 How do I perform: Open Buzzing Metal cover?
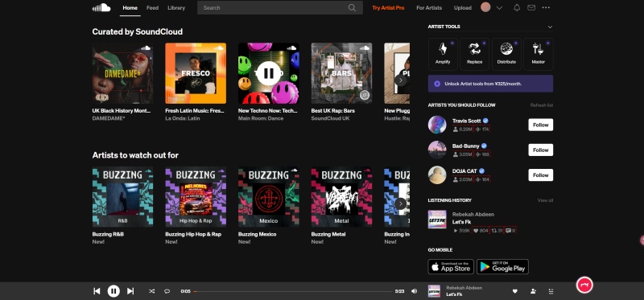[341, 196]
